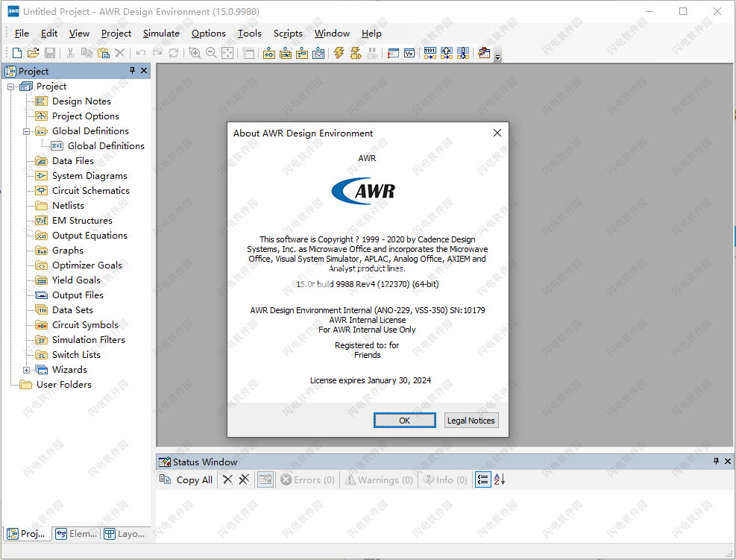Click the Analyze lightning bolt icon

click(339, 53)
